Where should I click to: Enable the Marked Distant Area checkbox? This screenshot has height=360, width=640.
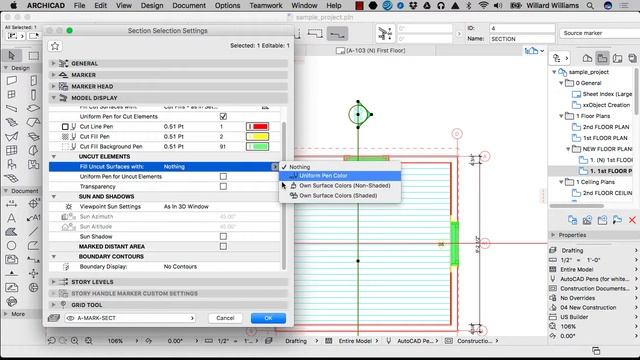[223, 247]
